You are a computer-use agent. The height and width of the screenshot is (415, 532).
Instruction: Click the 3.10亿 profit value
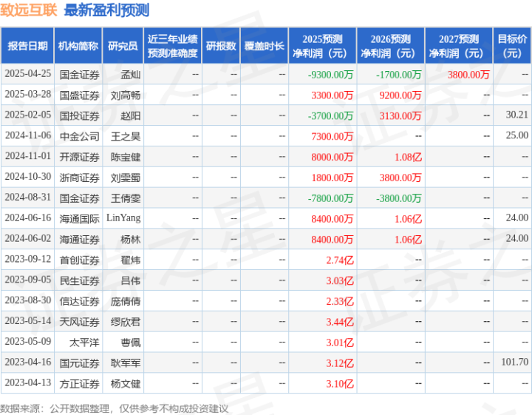coord(340,384)
